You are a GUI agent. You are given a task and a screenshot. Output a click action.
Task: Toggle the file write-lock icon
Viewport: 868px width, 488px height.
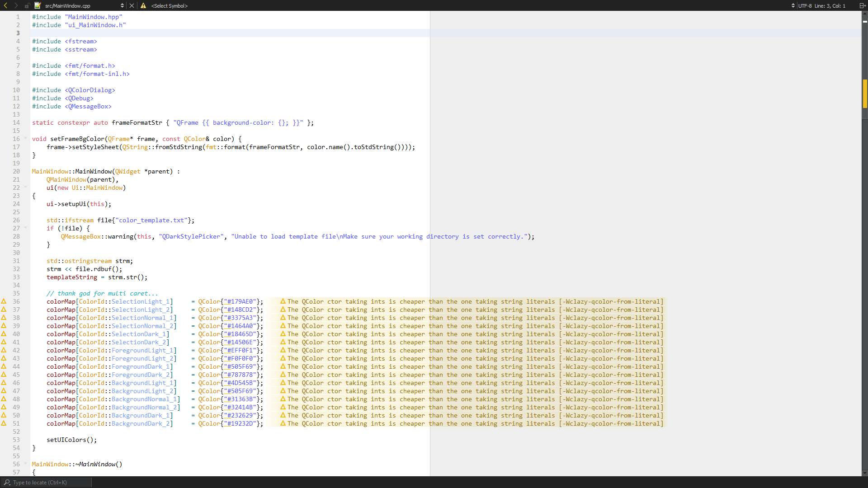tap(27, 5)
